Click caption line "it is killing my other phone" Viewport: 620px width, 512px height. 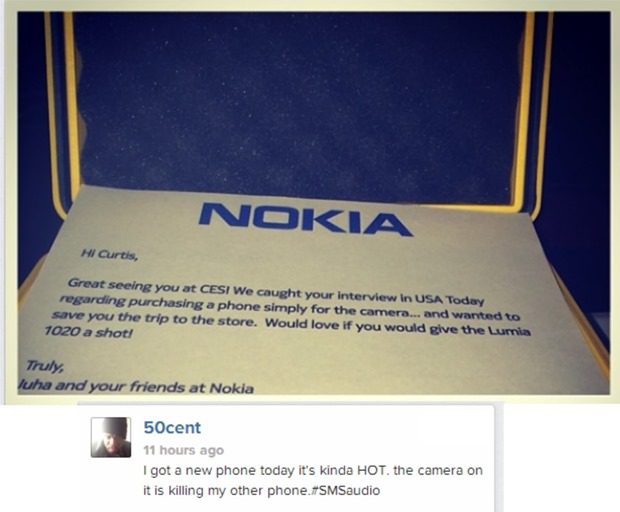tap(225, 491)
